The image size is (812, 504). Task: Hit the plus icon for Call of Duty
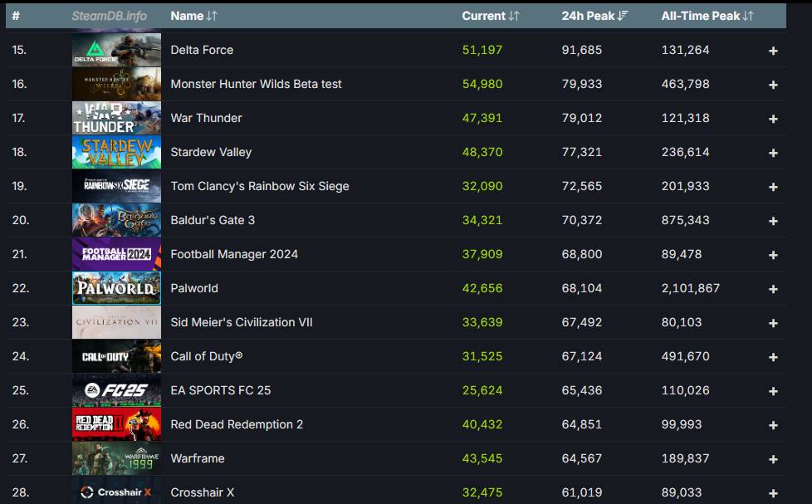click(773, 357)
